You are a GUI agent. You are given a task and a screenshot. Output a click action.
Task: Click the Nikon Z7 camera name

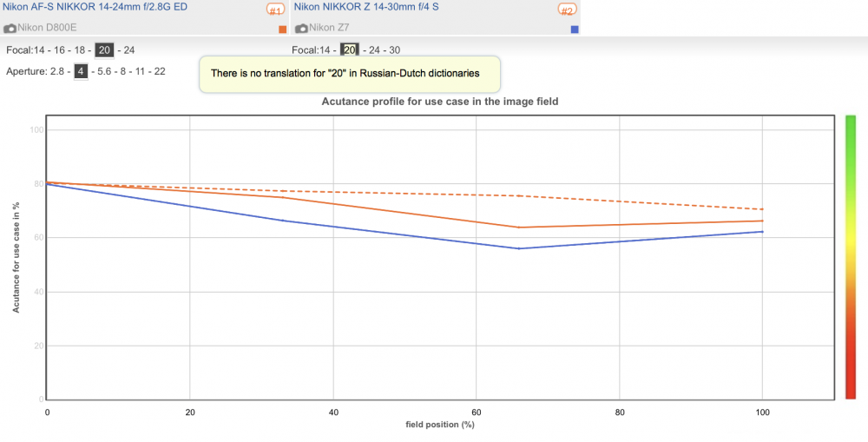click(329, 28)
